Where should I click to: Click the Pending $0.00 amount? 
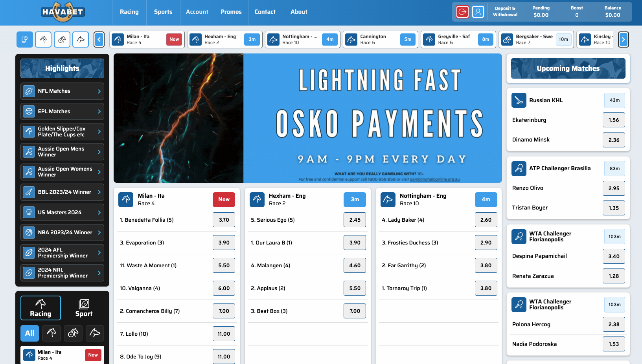(x=541, y=15)
